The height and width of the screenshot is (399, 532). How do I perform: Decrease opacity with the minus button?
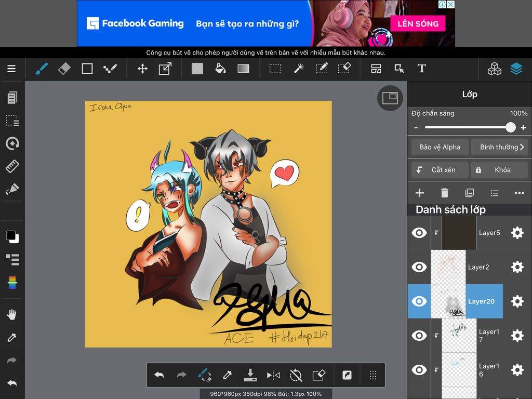point(416,128)
